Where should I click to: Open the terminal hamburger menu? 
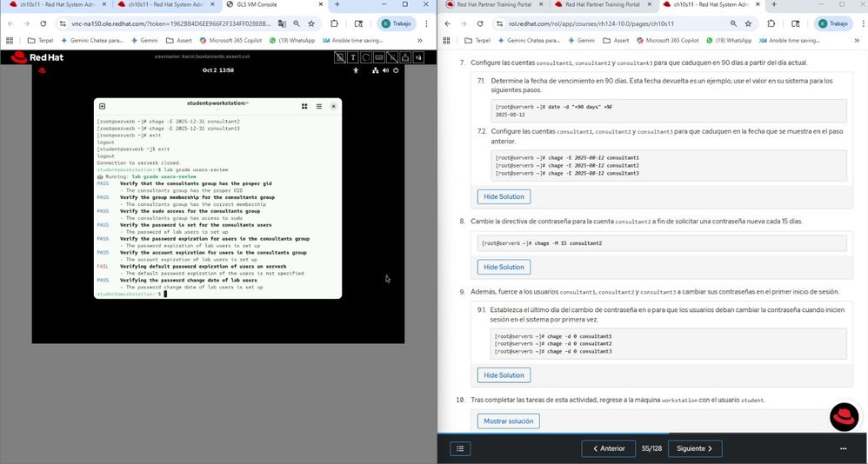click(319, 106)
